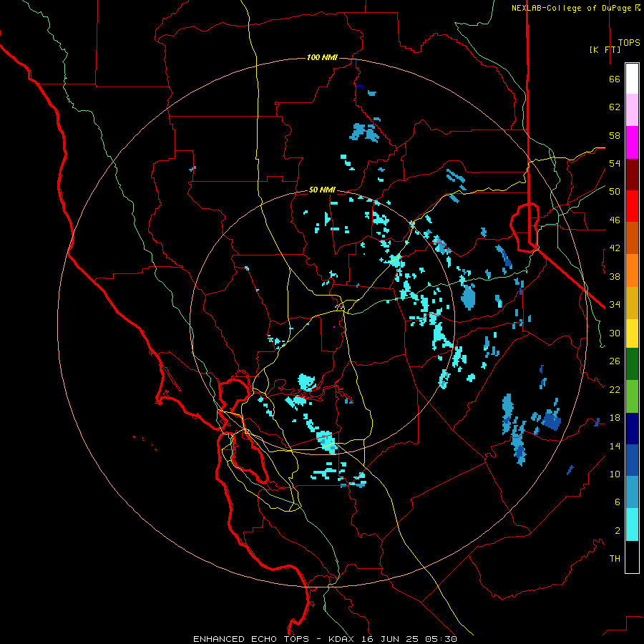Image resolution: width=644 pixels, height=644 pixels.
Task: Click the cyan legend swatch
Action: click(x=632, y=525)
